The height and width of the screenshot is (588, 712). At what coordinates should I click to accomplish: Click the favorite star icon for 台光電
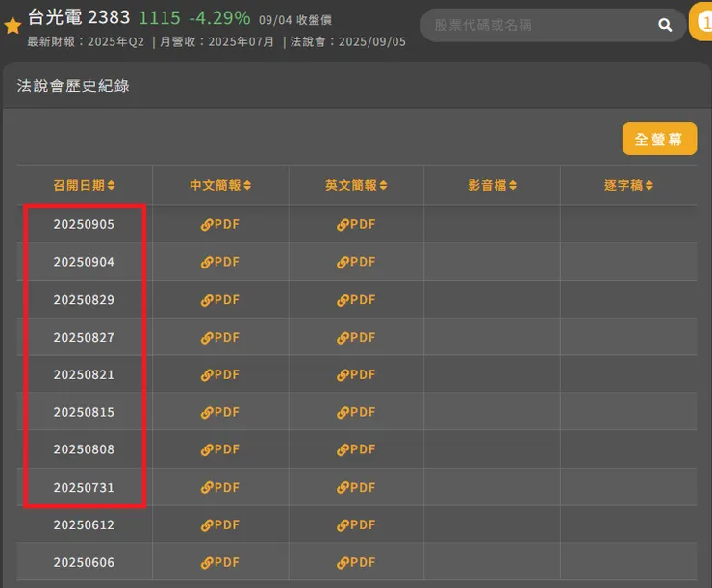(13, 26)
